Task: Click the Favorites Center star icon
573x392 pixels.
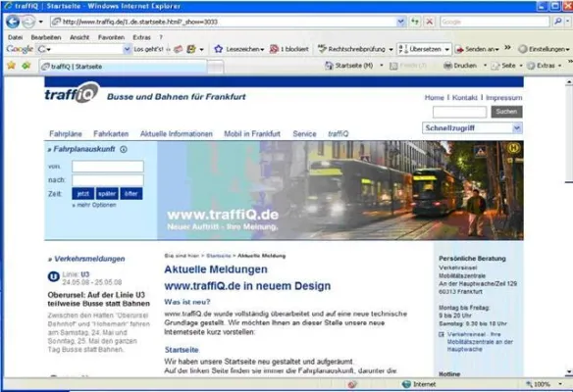Action: click(x=12, y=66)
